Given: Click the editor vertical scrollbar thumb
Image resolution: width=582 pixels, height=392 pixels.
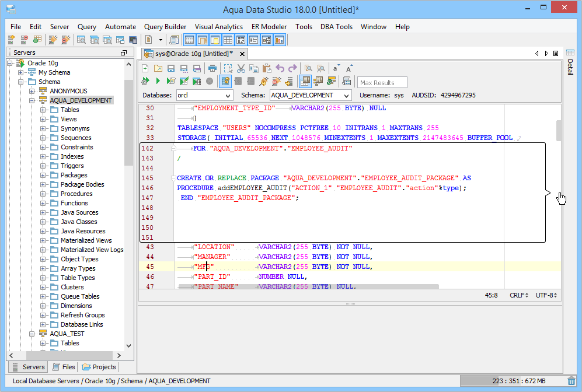Looking at the screenshot, I should (559, 131).
